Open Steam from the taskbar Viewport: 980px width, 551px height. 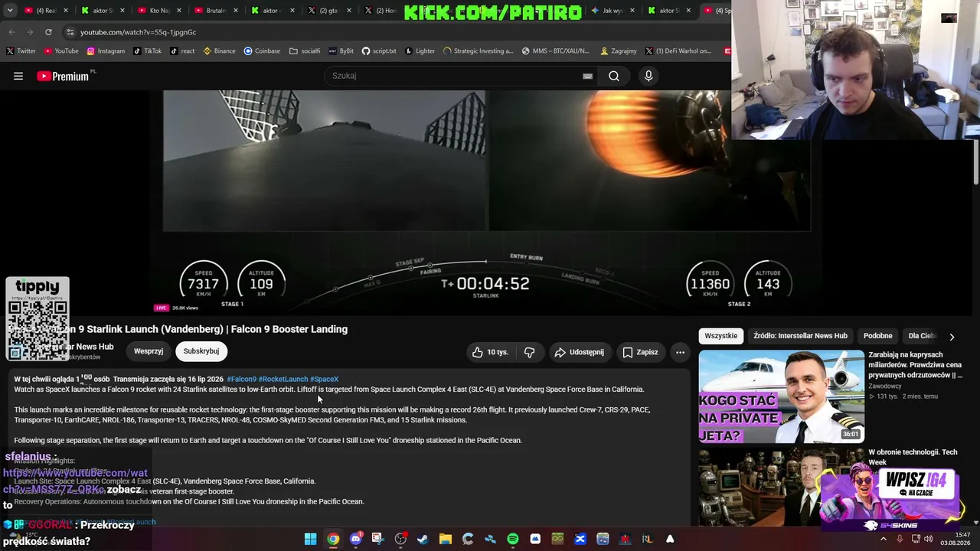click(x=423, y=540)
